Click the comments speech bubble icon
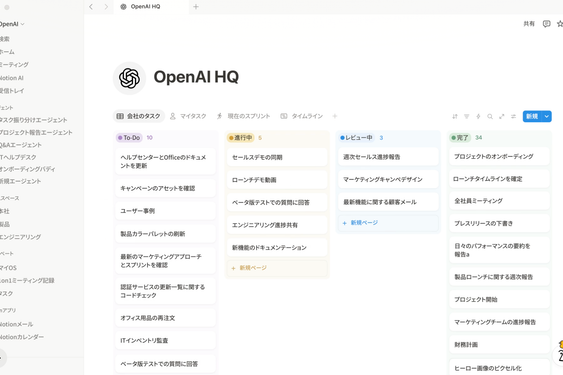The height and width of the screenshot is (375, 563). [x=546, y=24]
